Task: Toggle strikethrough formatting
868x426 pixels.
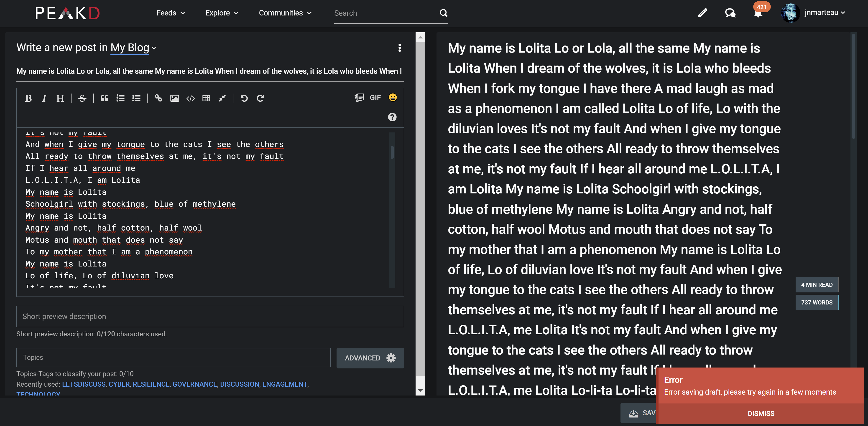Action: coord(82,98)
